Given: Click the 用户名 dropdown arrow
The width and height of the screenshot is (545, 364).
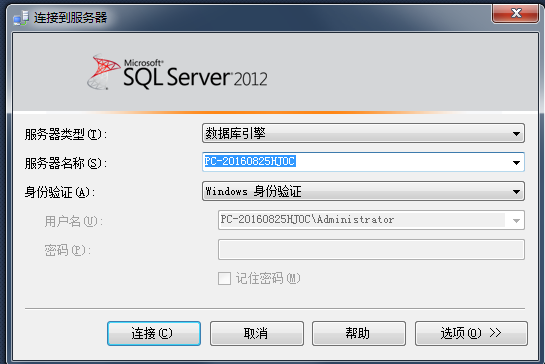Looking at the screenshot, I should 516,220.
